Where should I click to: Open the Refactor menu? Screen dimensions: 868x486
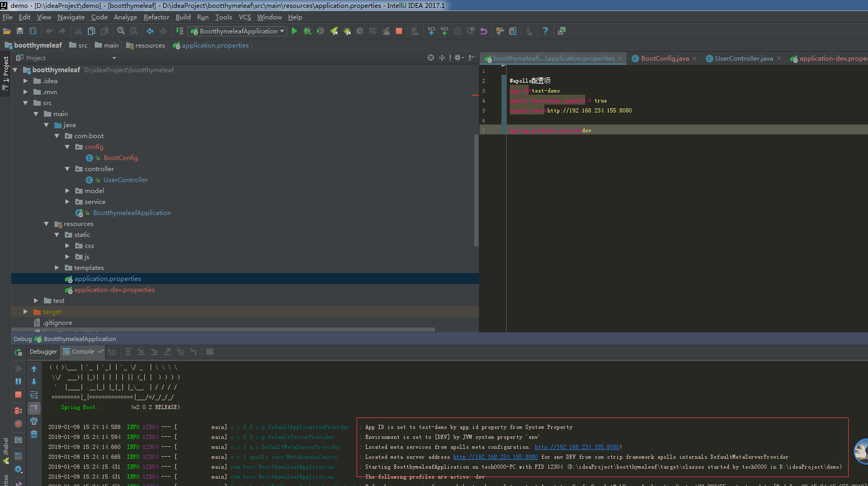coord(156,17)
